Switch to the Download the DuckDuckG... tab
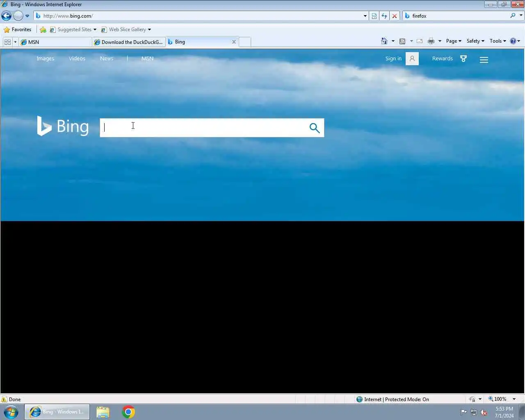Image resolution: width=525 pixels, height=420 pixels. point(129,42)
